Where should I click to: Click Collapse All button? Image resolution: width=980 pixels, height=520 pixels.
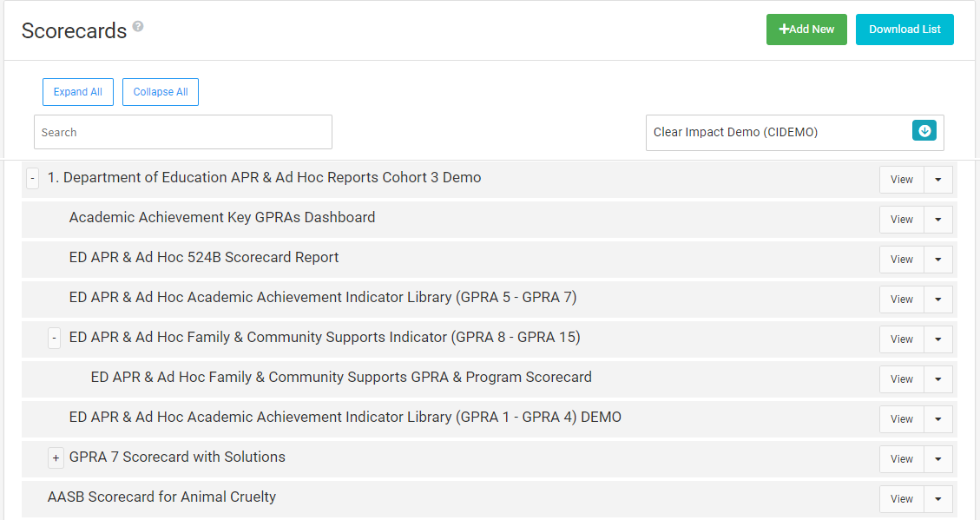pyautogui.click(x=161, y=92)
